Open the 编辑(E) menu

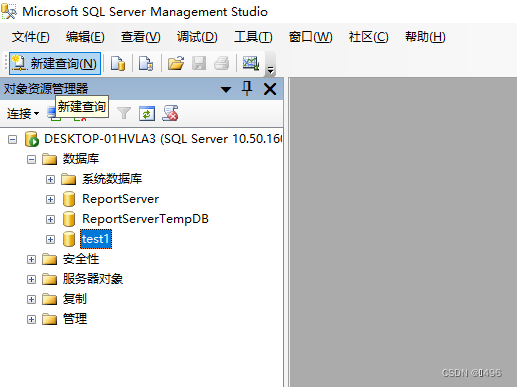tap(85, 37)
